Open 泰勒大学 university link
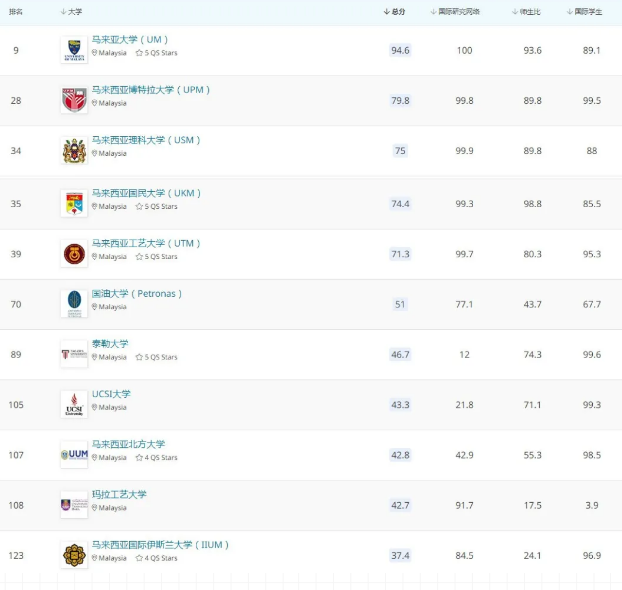The image size is (622, 590). [x=110, y=344]
